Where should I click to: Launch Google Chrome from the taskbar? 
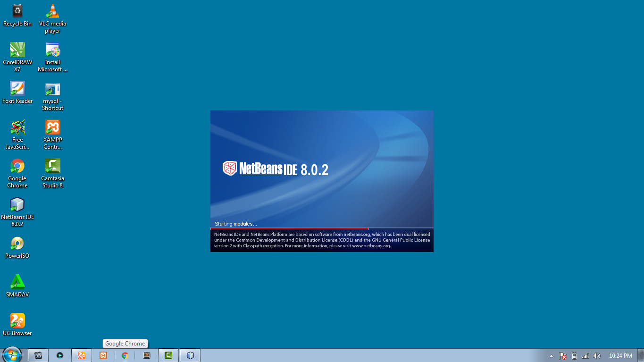(125, 355)
